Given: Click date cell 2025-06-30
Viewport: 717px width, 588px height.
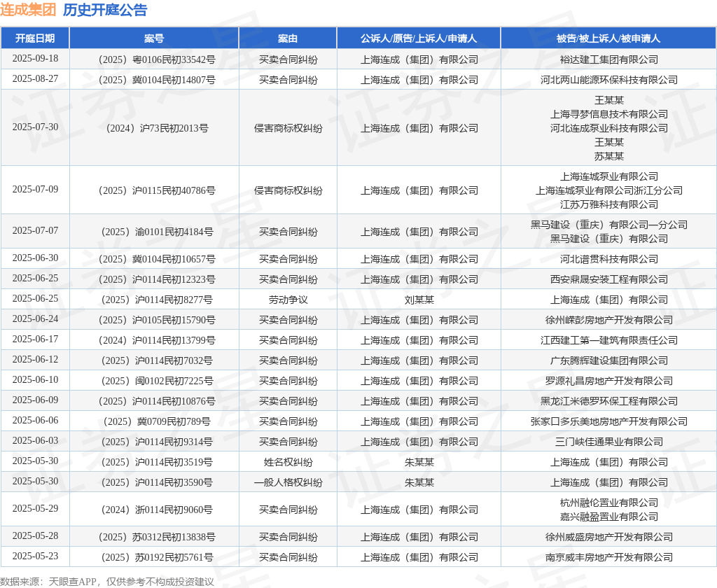Looking at the screenshot, I should [35, 258].
